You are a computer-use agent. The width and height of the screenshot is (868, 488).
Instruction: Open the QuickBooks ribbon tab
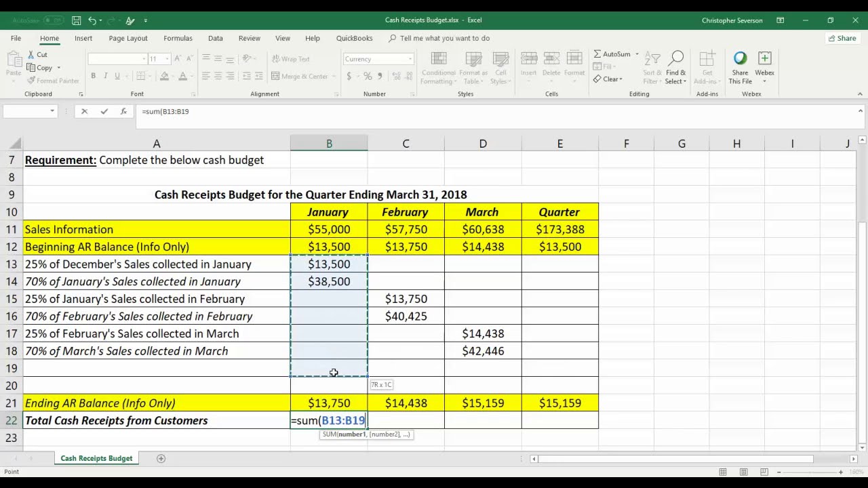[354, 39]
